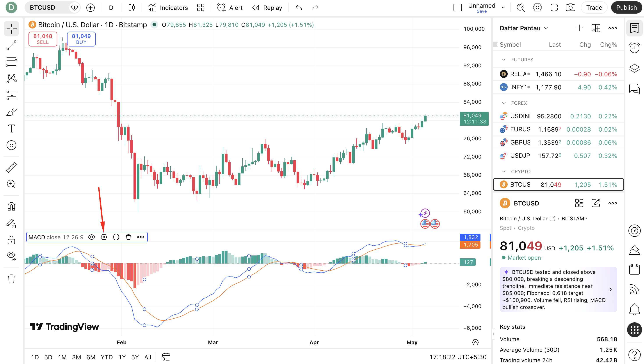644x364 pixels.
Task: Select the 3M date range
Action: point(76,357)
